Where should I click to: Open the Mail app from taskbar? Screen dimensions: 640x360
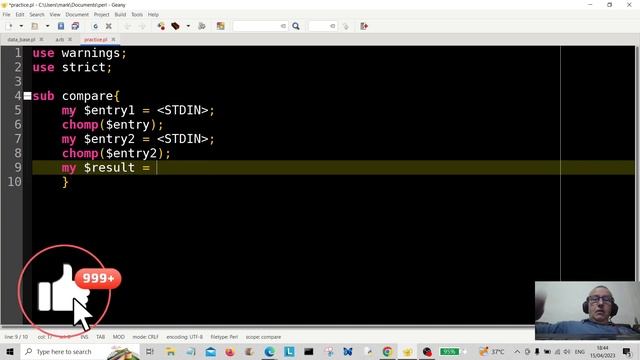[x=211, y=352]
